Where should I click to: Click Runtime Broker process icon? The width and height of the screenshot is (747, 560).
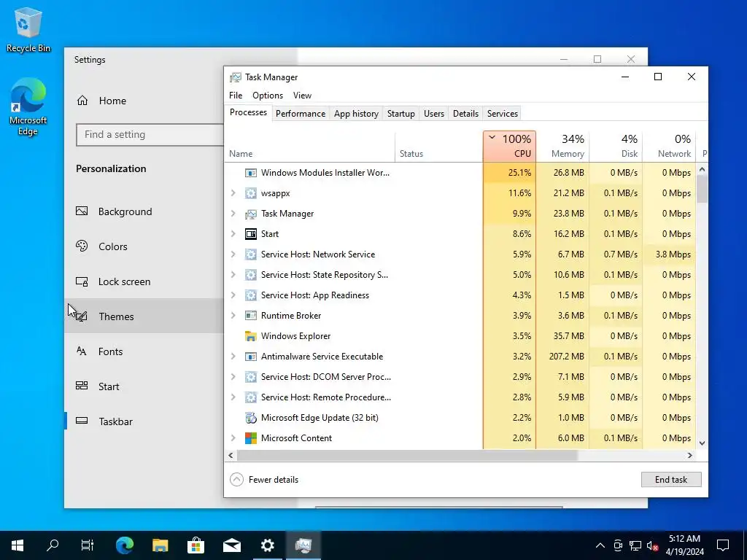(251, 316)
